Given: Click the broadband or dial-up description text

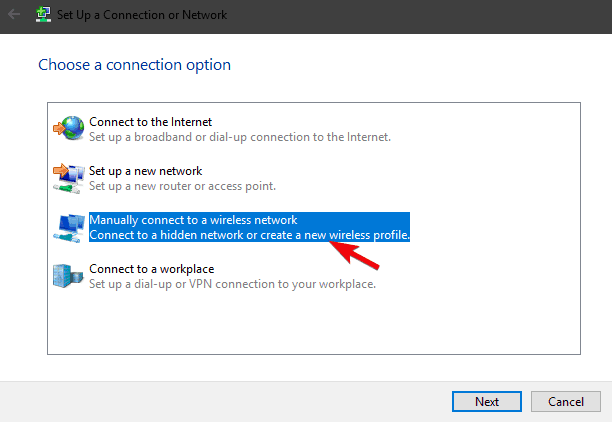Looking at the screenshot, I should 239,137.
